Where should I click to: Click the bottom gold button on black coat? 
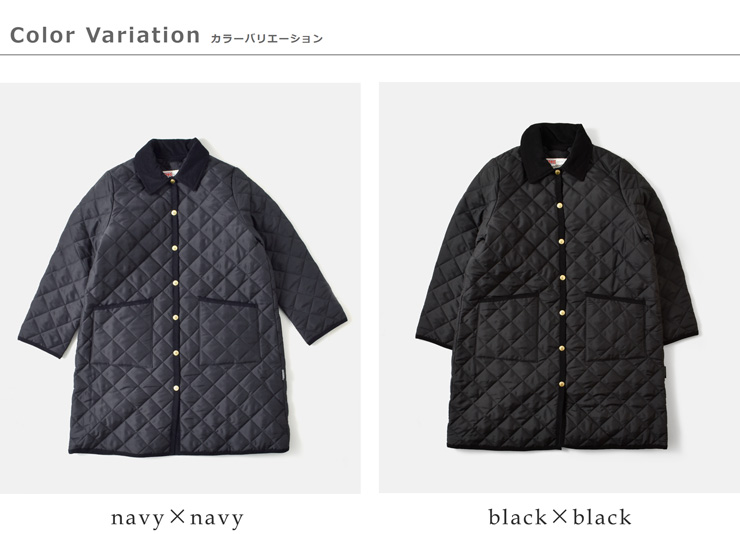coord(563,384)
